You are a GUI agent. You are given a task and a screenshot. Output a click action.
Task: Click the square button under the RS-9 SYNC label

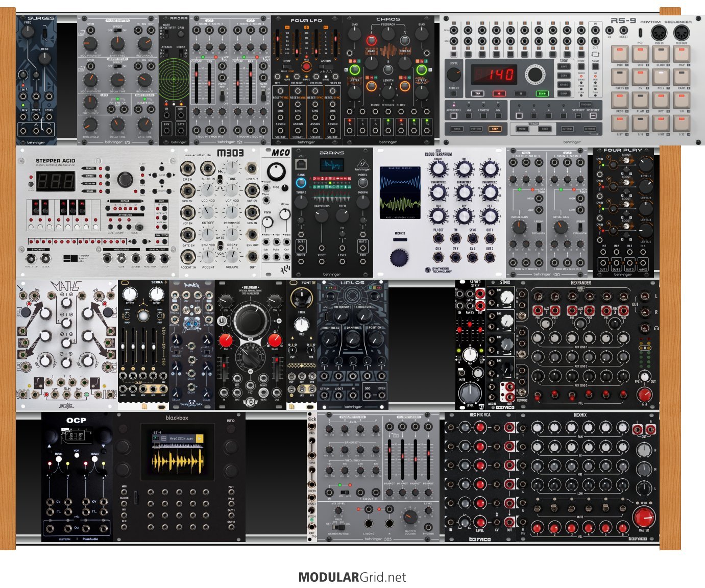point(595,66)
